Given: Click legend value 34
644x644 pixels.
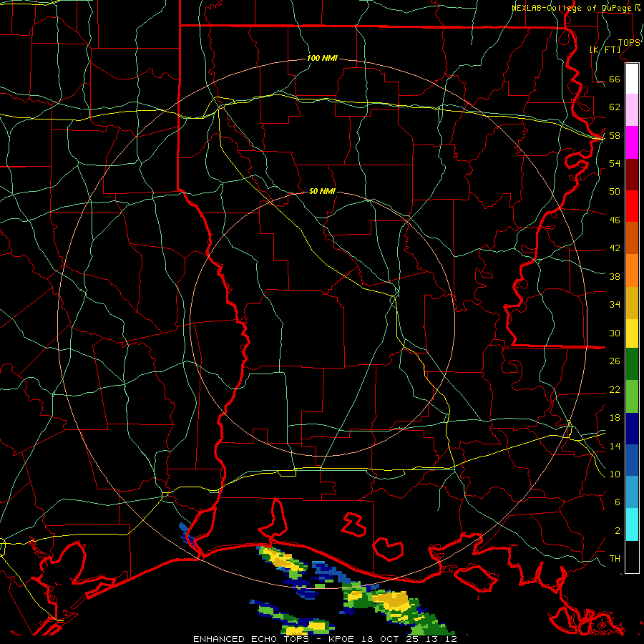Looking at the screenshot, I should click(x=615, y=305).
